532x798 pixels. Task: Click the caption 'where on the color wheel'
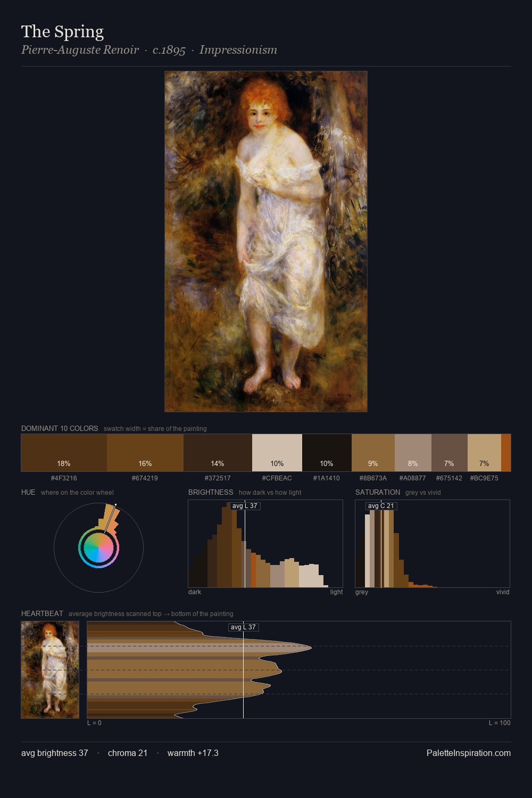77,493
